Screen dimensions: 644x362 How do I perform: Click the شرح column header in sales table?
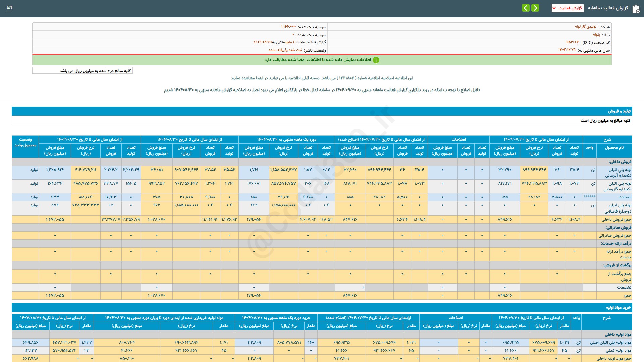pos(607,139)
